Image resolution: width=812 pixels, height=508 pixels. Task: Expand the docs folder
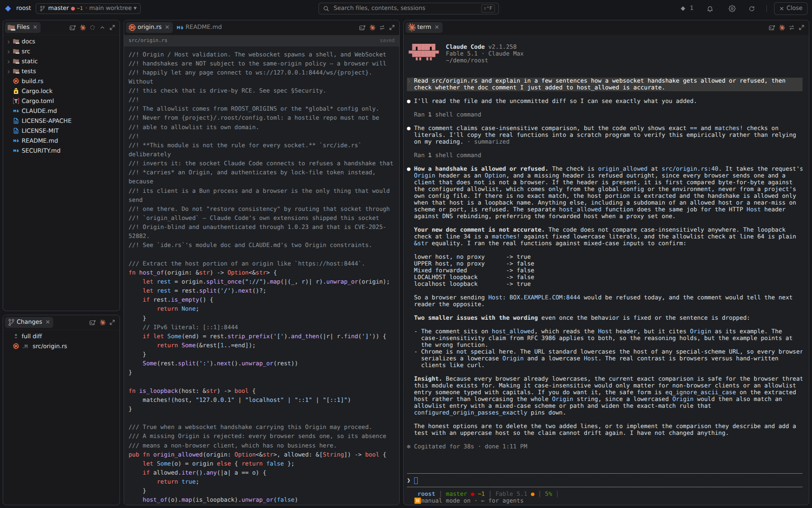point(61,41)
